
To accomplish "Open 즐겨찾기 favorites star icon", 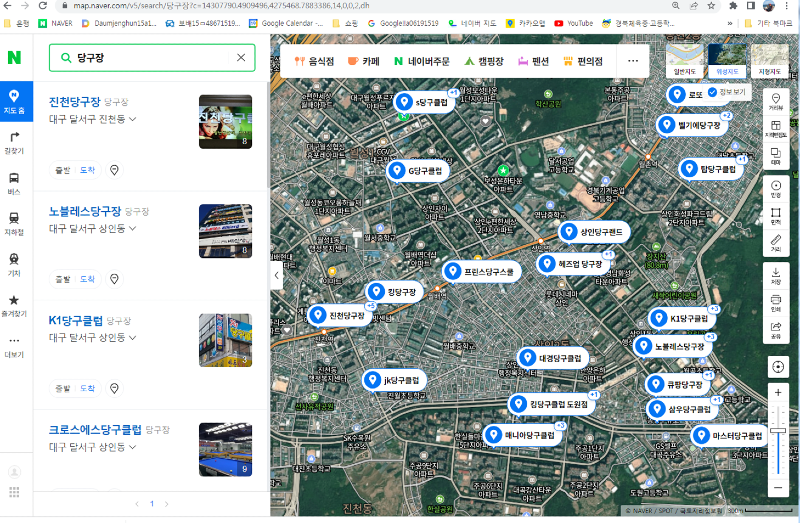I will coord(14,305).
